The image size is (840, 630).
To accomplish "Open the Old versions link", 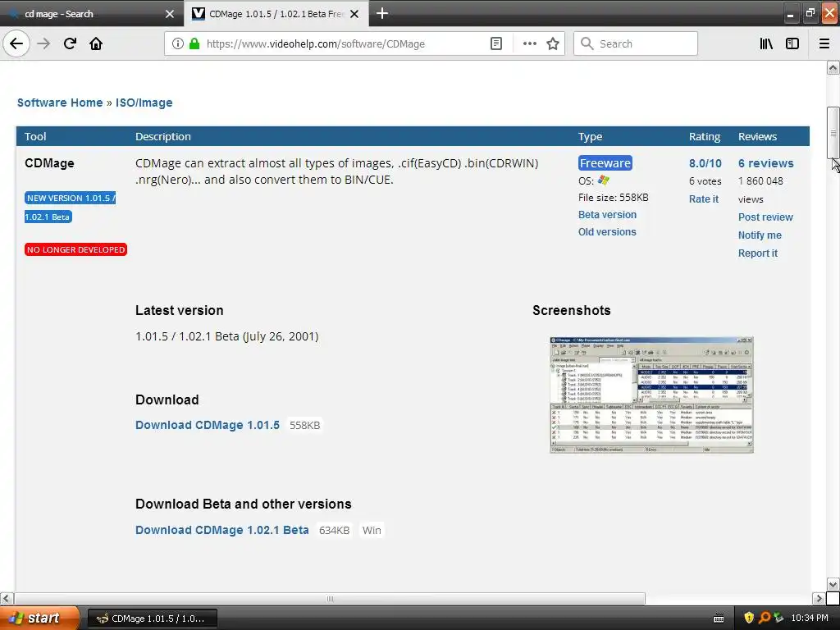I will 607,232.
